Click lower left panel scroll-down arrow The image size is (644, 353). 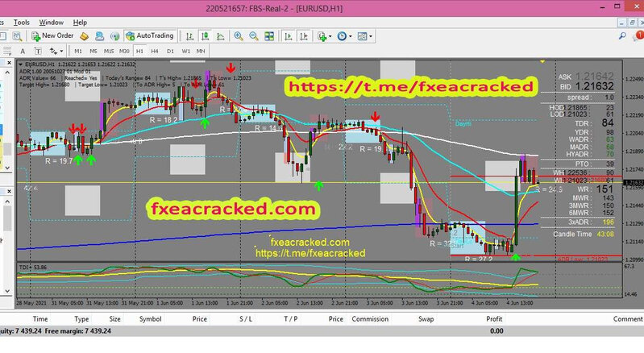tap(7, 291)
